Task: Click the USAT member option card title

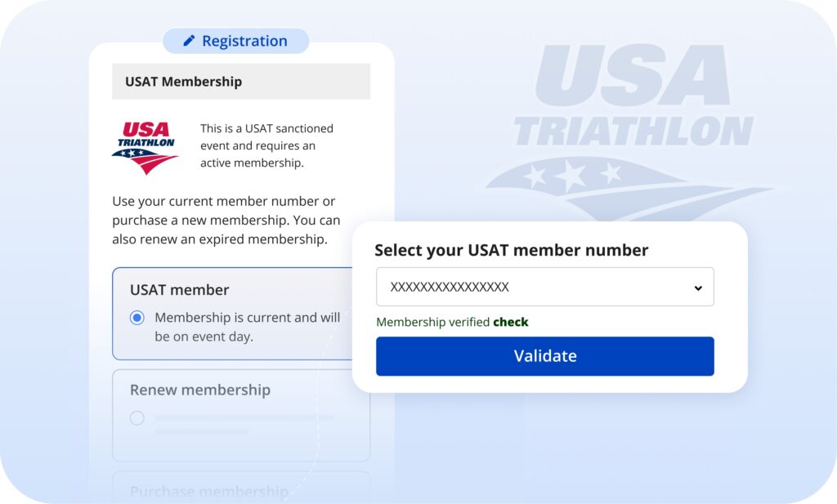Action: click(180, 290)
